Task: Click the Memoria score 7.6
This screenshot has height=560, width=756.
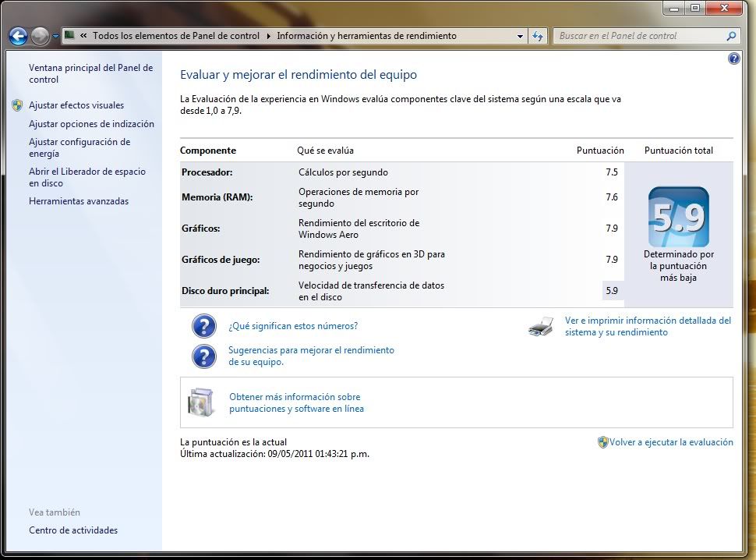Action: [611, 197]
